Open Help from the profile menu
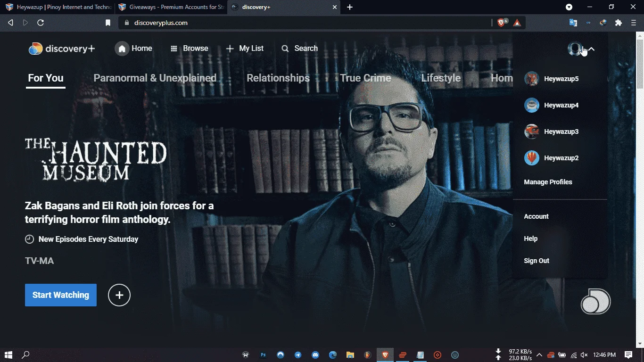Viewport: 644px width, 362px height. [x=530, y=239]
